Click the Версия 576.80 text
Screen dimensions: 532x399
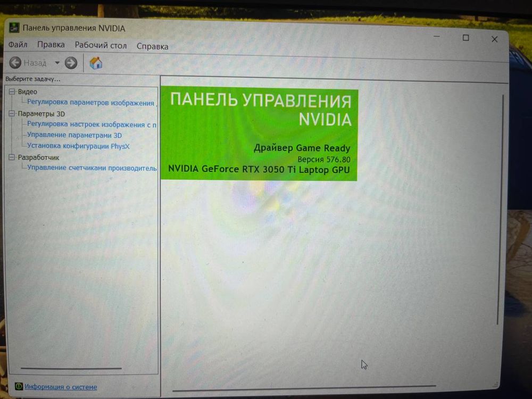323,159
